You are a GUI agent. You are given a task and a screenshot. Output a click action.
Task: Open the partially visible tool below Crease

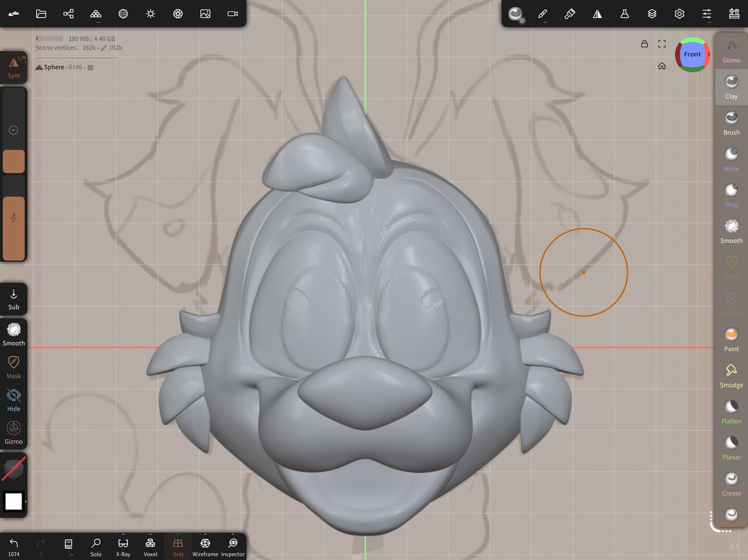click(x=731, y=515)
